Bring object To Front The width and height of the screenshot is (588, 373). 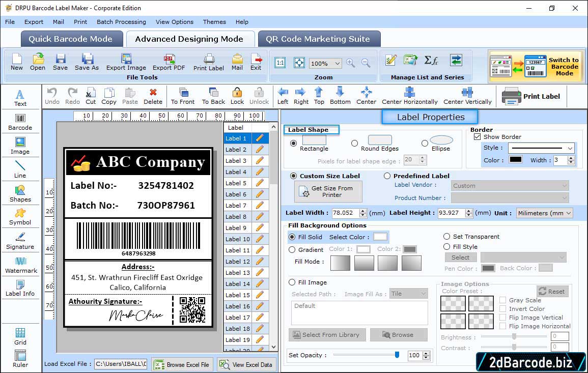(183, 96)
